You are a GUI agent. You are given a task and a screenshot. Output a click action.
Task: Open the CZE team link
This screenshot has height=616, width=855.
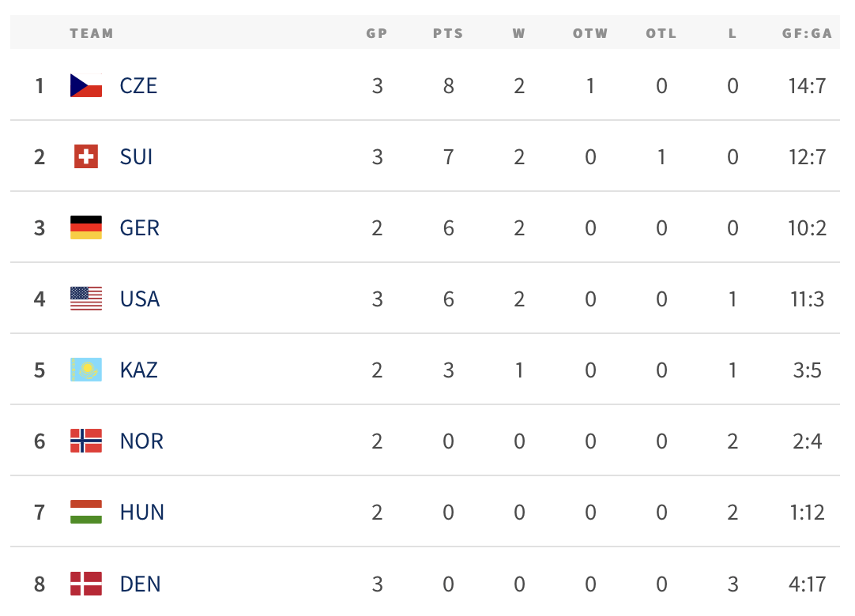[x=138, y=86]
